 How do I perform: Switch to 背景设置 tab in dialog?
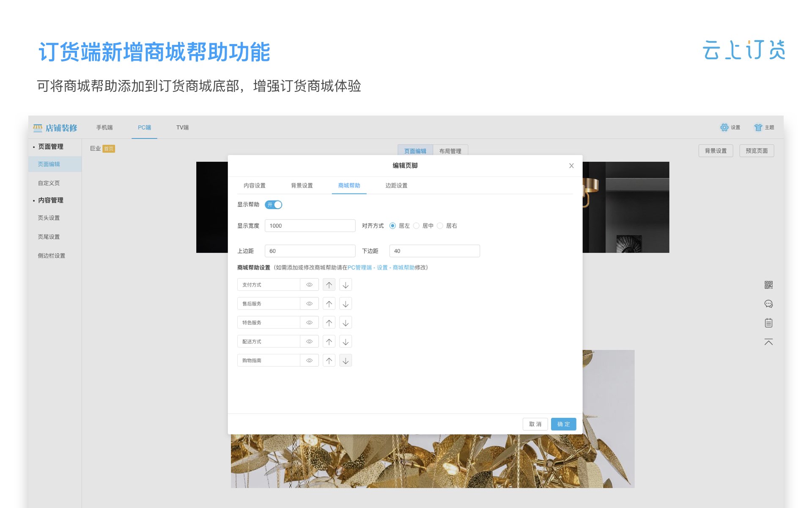coord(302,185)
